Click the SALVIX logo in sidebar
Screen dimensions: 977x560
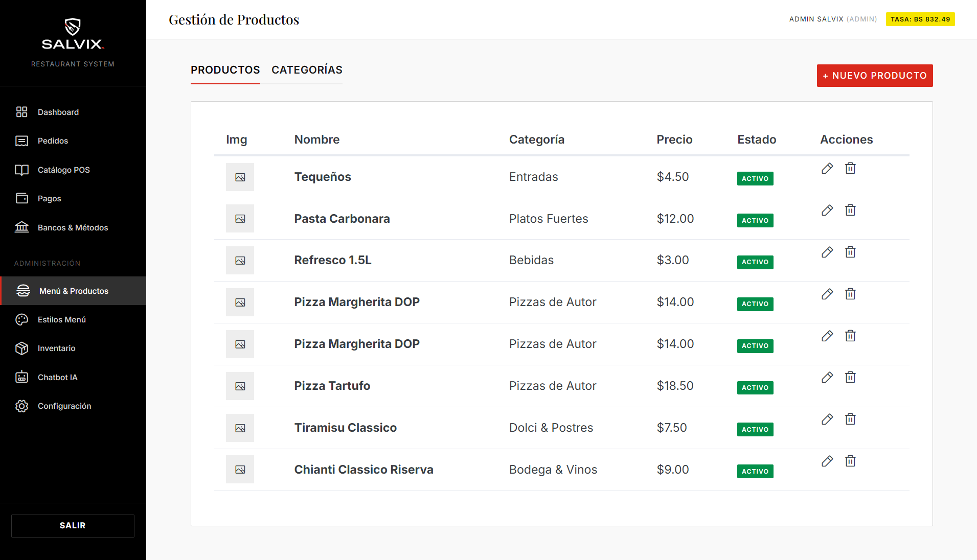point(73,34)
